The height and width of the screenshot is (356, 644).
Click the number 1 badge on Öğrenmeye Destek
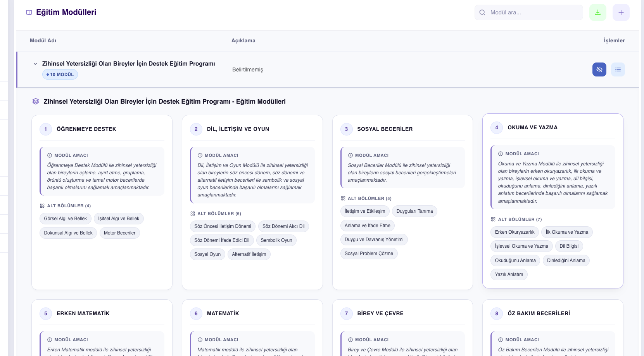pos(46,129)
